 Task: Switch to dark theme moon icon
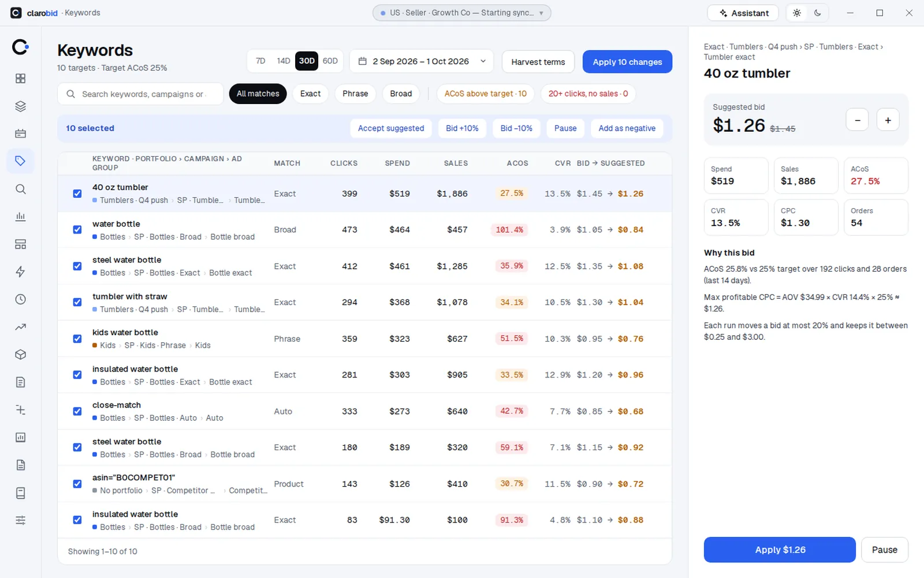(x=818, y=13)
